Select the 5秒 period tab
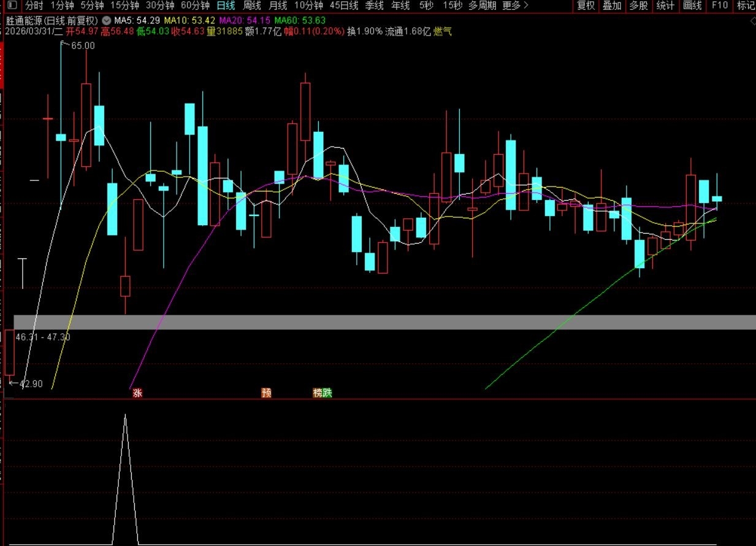This screenshot has height=546, width=756. tap(426, 6)
